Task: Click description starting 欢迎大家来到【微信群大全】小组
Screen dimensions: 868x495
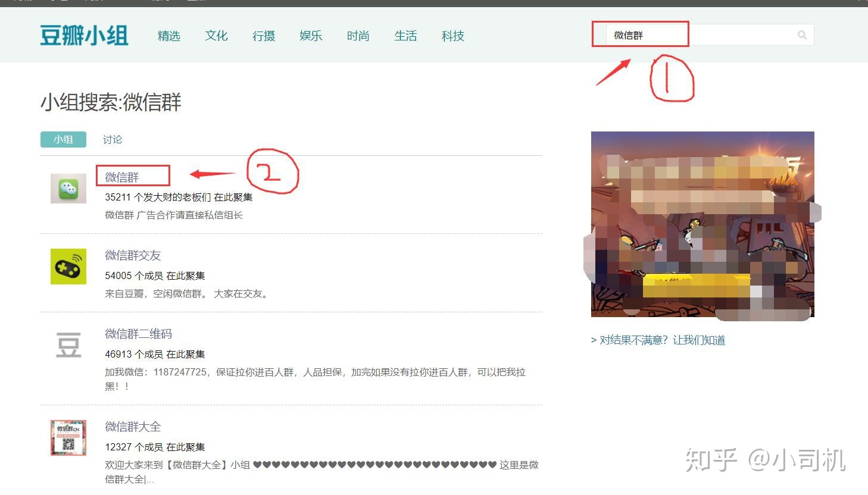Action: tap(321, 472)
